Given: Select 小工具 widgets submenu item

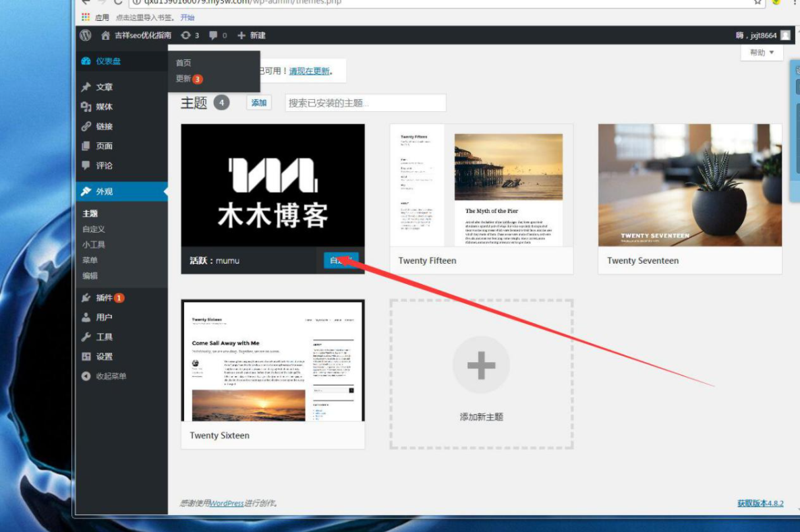Looking at the screenshot, I should click(x=94, y=245).
